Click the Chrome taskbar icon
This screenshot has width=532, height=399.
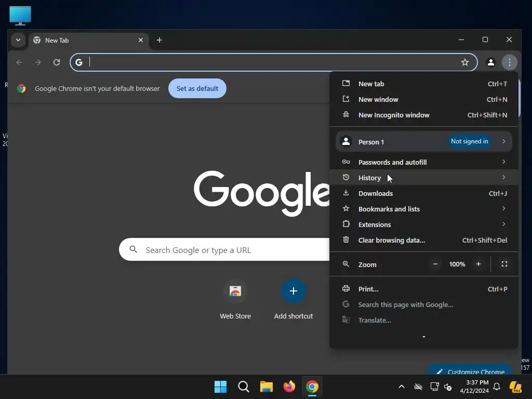[312, 387]
